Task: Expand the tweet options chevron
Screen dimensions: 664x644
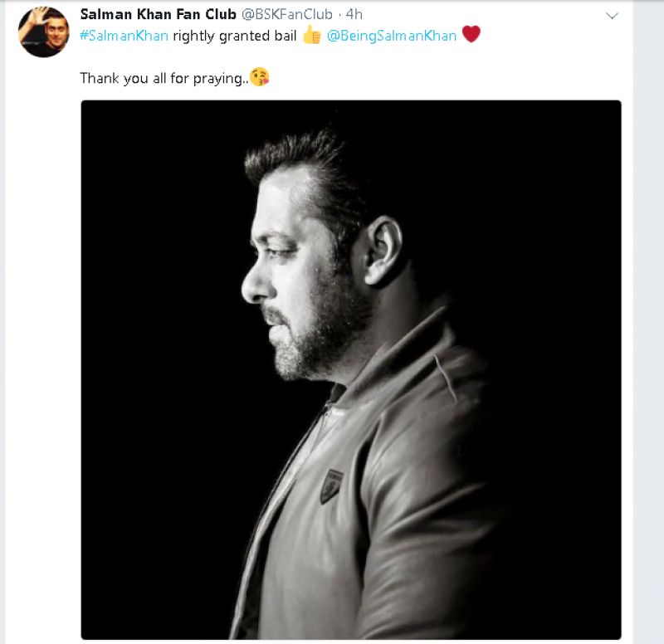Action: (x=613, y=15)
